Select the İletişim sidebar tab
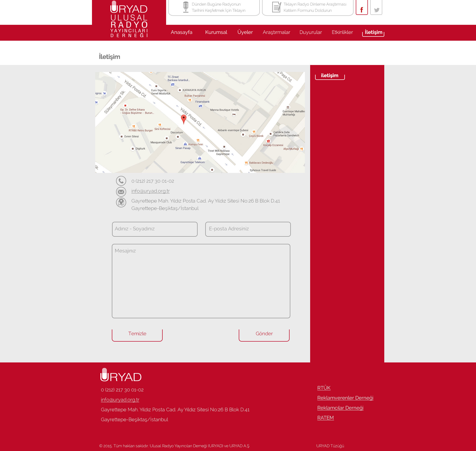 click(x=329, y=76)
